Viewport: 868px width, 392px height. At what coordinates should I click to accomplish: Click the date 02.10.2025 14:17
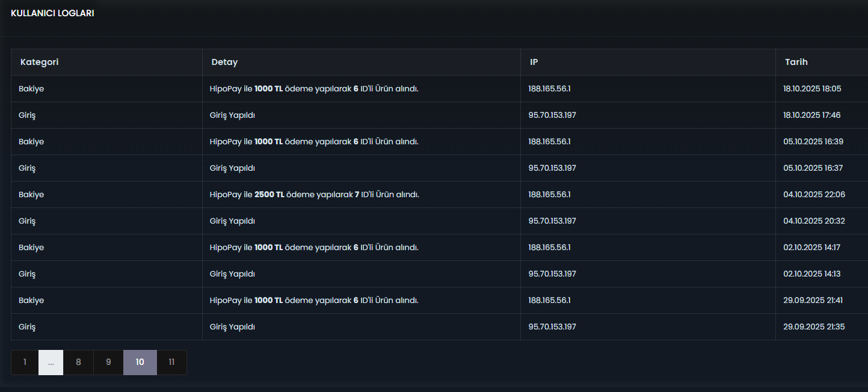tap(811, 247)
